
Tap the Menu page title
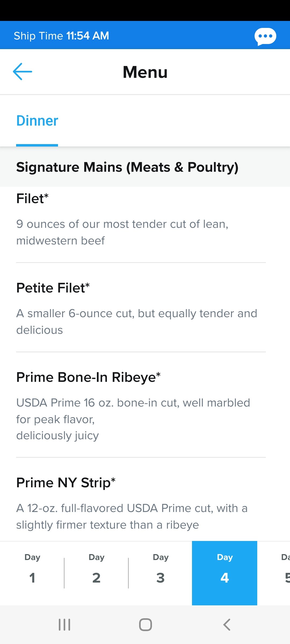tap(145, 72)
